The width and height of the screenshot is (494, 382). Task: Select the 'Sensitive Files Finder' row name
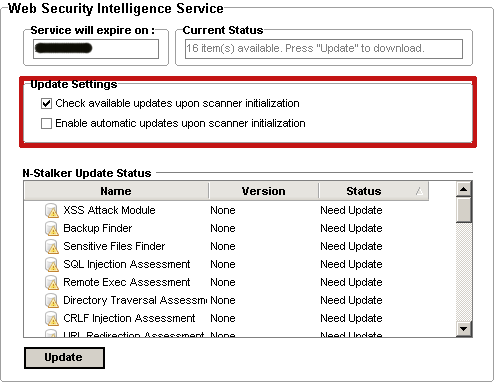pos(114,246)
